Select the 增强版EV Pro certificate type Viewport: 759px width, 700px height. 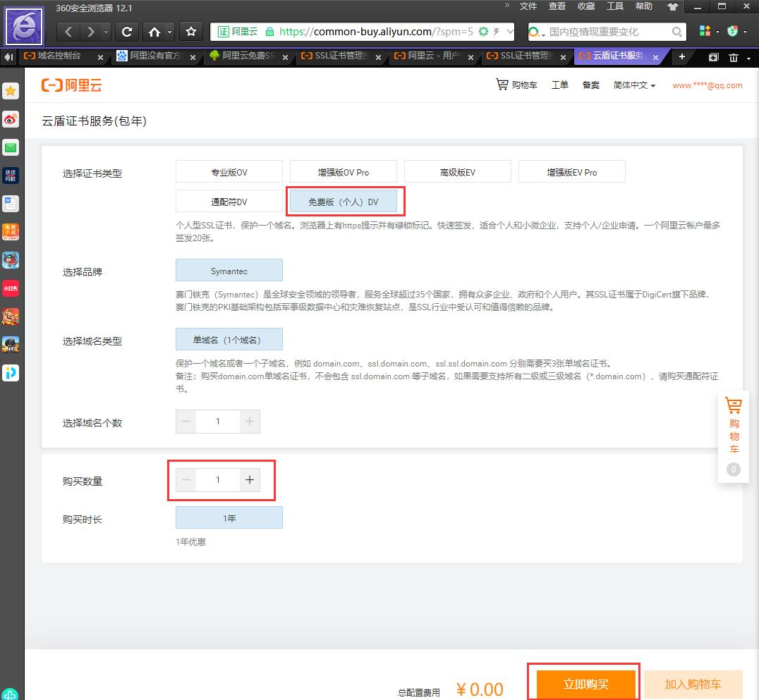click(572, 171)
